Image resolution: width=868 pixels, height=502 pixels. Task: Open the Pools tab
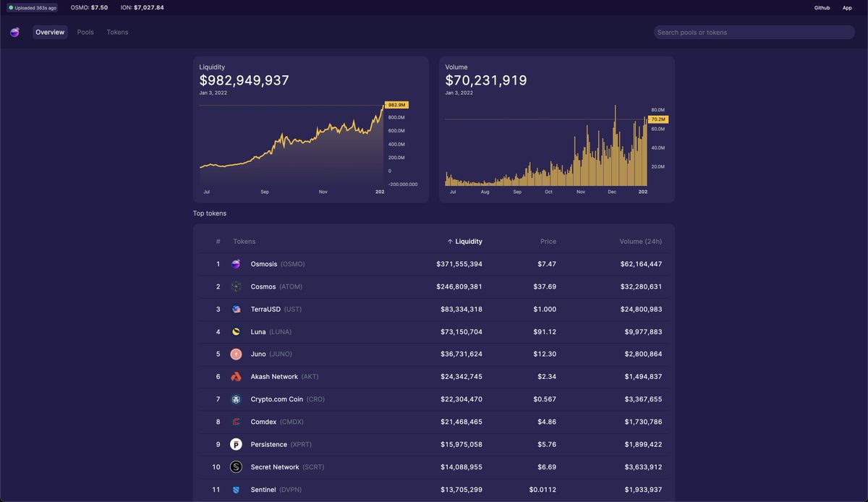click(85, 32)
